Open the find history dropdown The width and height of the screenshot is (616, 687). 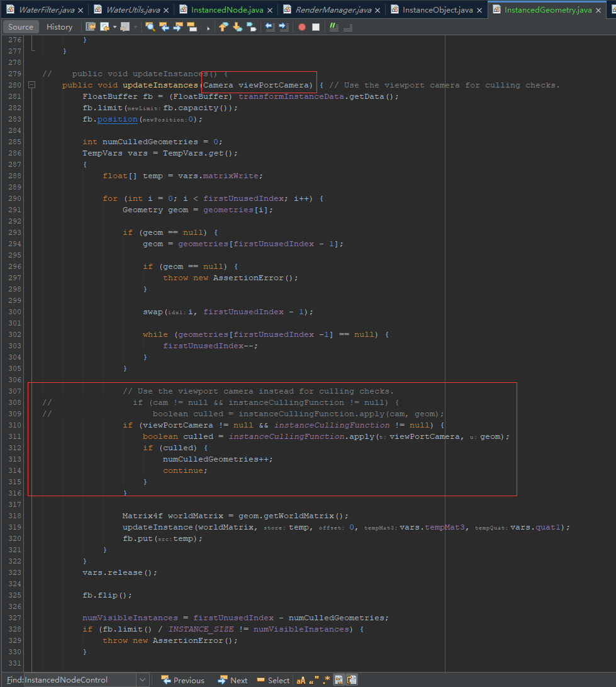143,679
